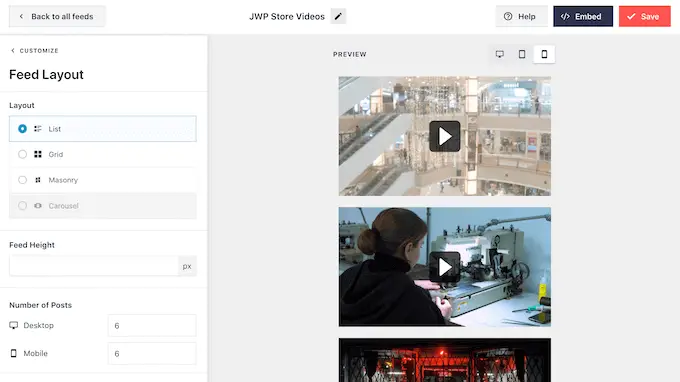Image resolution: width=680 pixels, height=382 pixels.
Task: Click Back to all feeds button
Action: (57, 16)
